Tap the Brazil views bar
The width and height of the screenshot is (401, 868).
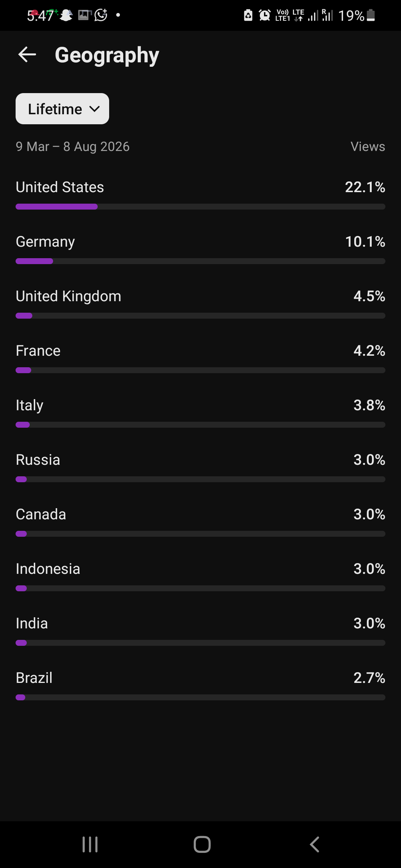(x=200, y=697)
